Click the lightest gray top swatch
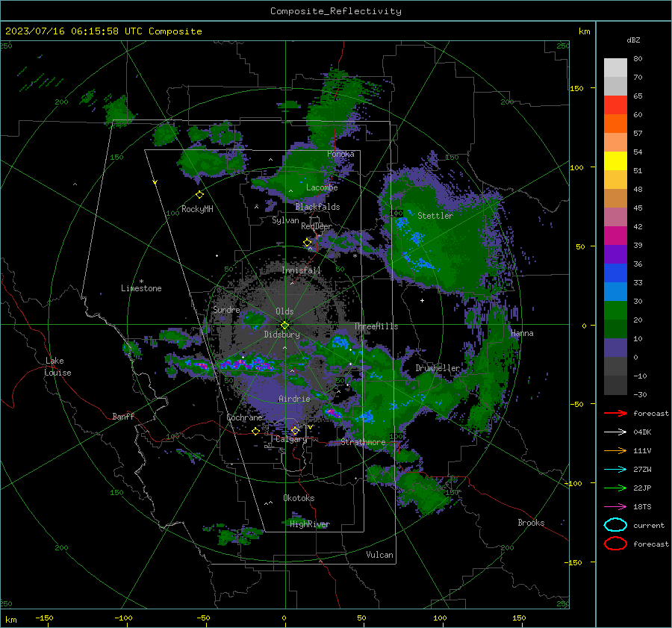The image size is (672, 628). click(615, 68)
